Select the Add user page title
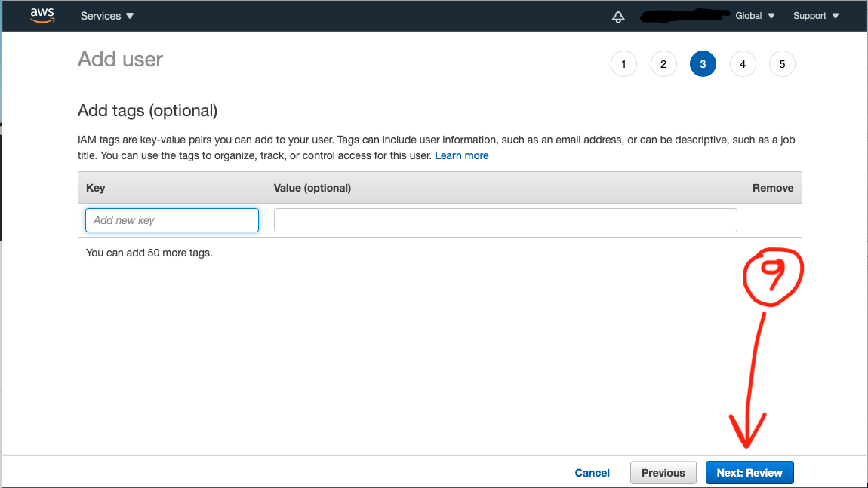The image size is (868, 488). [x=120, y=59]
